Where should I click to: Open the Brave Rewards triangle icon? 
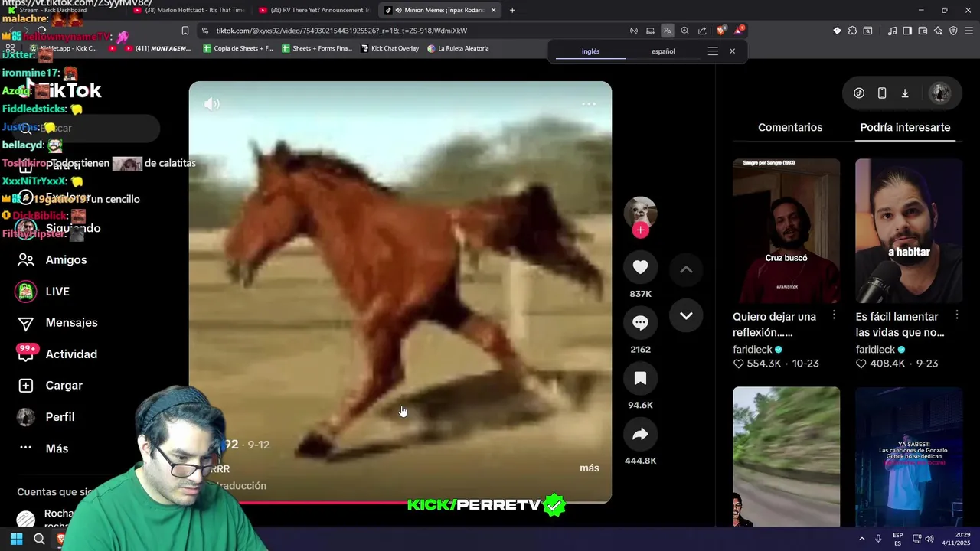click(x=739, y=31)
